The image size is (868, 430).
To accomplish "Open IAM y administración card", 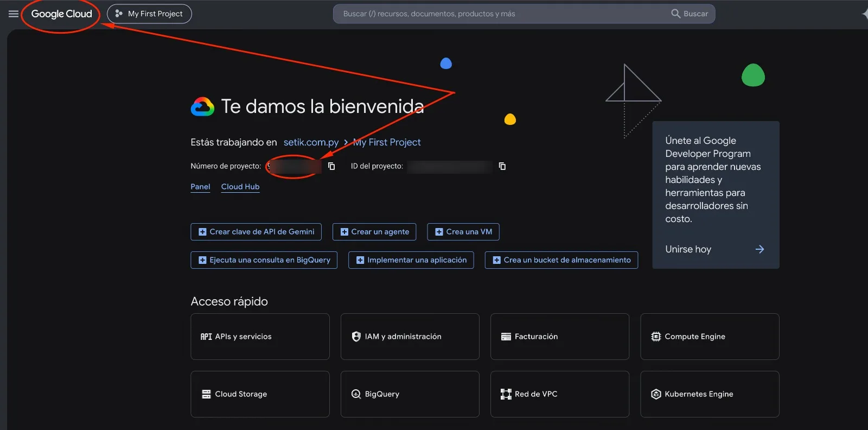I will (410, 337).
